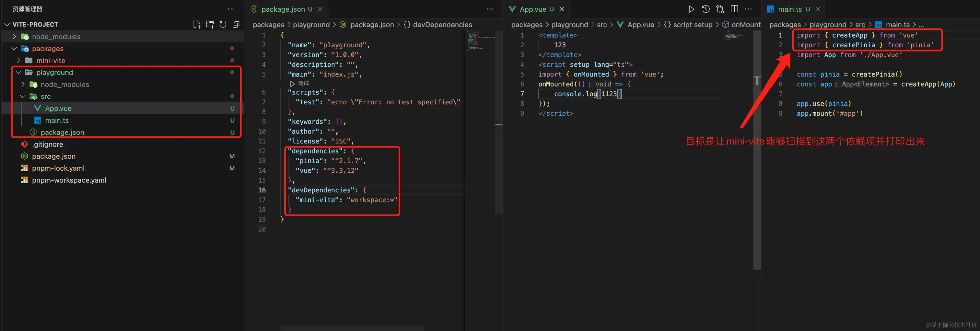Open playground's package.json in explorer
This screenshot has width=980, height=331.
click(122, 132)
